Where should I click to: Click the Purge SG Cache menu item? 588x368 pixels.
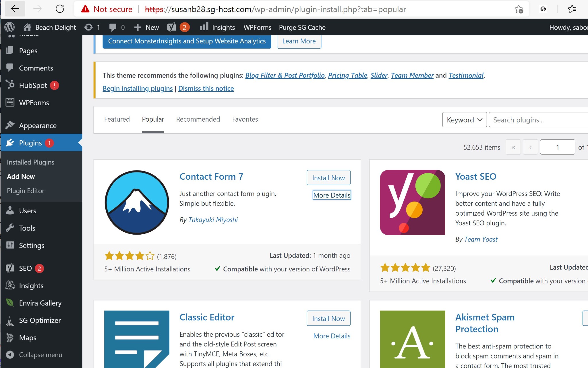(302, 27)
